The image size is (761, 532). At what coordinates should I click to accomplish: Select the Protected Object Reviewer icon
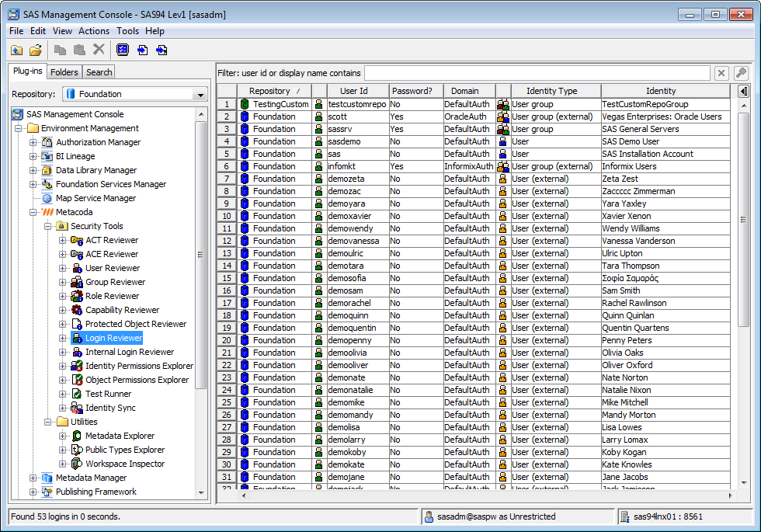pos(77,325)
